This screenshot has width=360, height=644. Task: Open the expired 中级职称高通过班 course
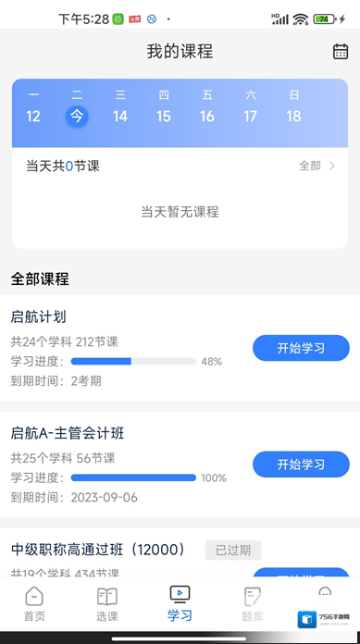coord(98,550)
